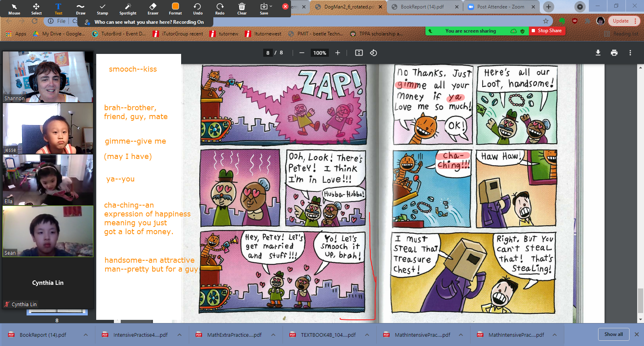Bookmark this page with the star
The height and width of the screenshot is (346, 644).
pos(546,21)
